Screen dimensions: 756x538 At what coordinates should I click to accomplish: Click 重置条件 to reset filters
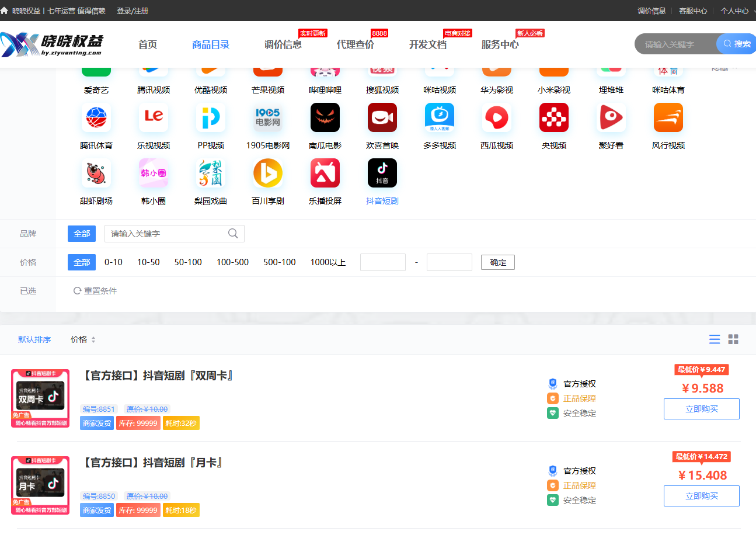pos(95,291)
